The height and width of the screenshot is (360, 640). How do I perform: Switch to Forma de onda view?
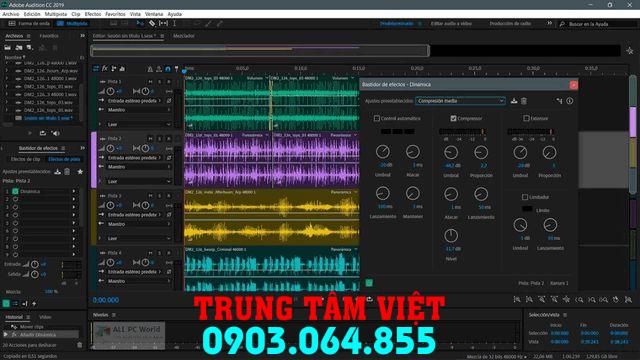[29, 24]
